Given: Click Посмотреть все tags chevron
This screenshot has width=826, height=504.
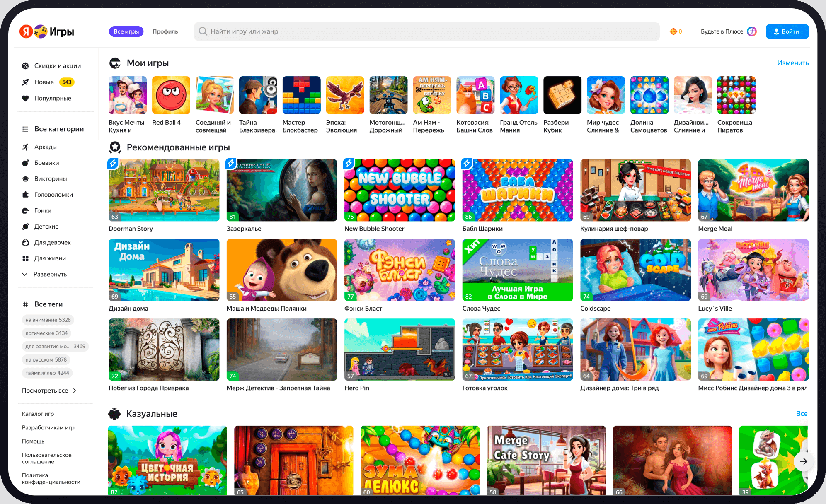Looking at the screenshot, I should pyautogui.click(x=75, y=391).
